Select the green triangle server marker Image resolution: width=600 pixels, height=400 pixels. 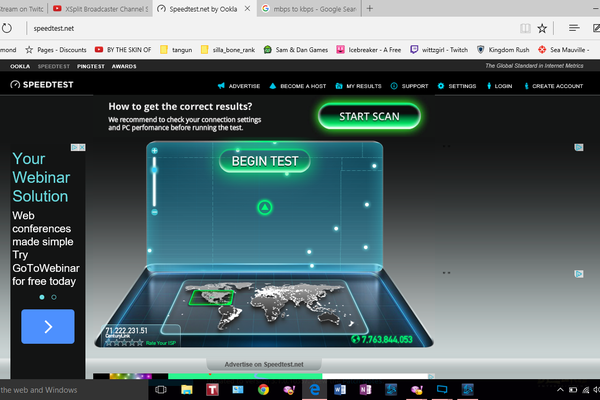point(264,207)
